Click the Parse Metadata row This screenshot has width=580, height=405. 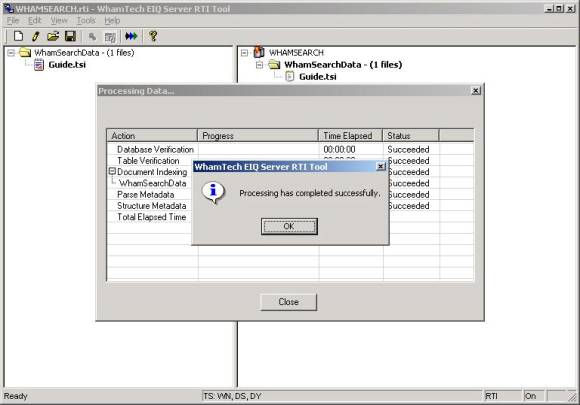tap(145, 195)
